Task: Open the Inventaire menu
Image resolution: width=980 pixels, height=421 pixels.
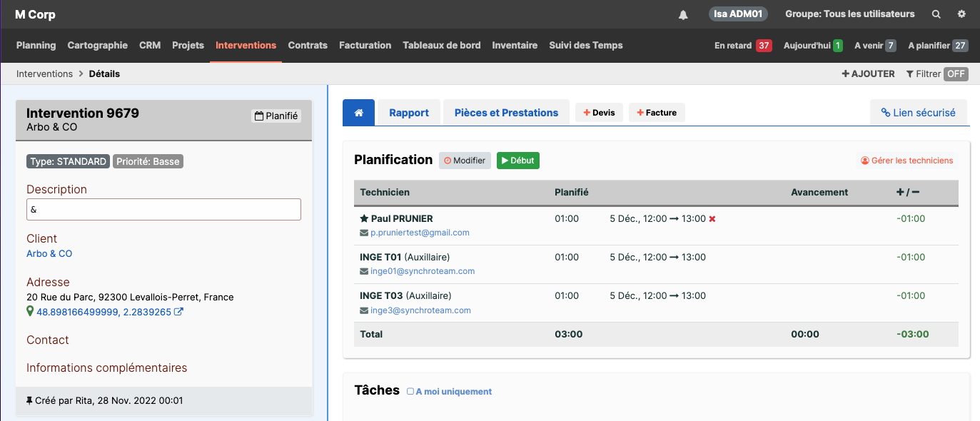Action: pos(515,45)
